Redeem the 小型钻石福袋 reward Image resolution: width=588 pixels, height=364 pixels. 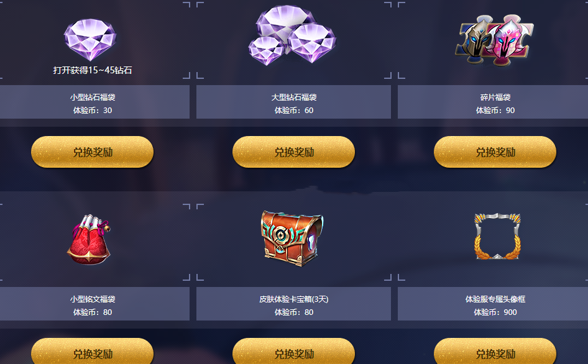pos(92,152)
